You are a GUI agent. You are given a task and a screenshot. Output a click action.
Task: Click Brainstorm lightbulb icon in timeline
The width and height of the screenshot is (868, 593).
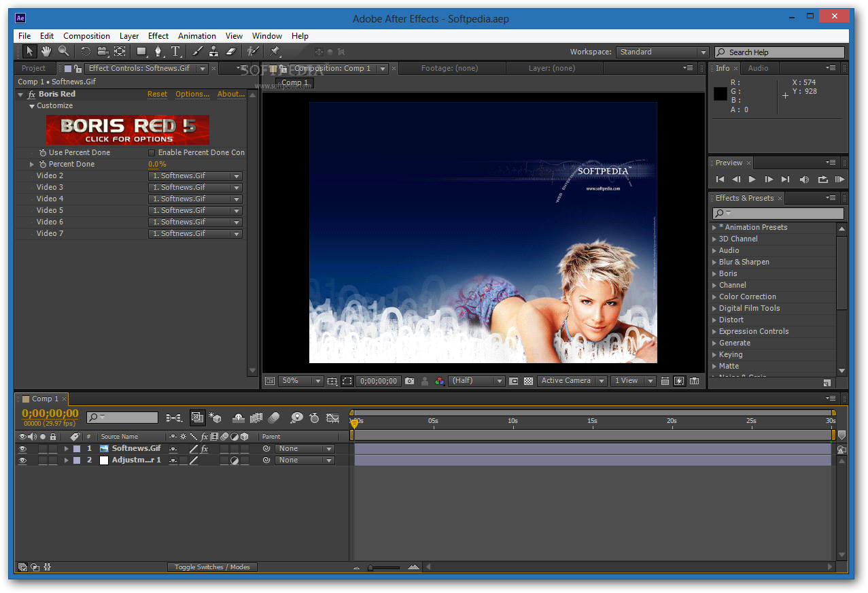coord(296,418)
